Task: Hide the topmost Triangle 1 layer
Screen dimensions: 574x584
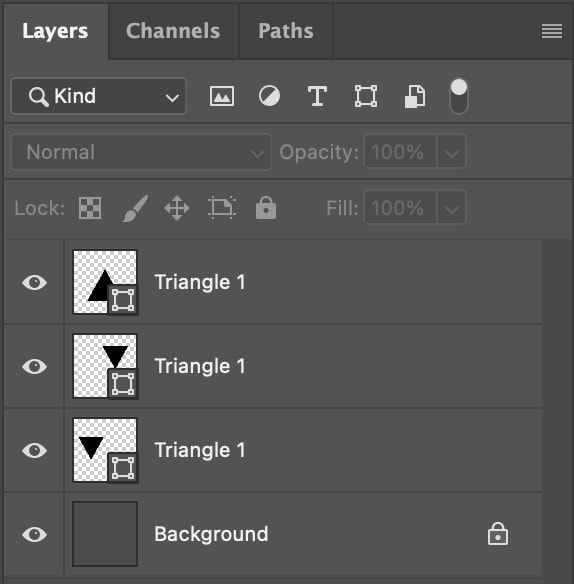Action: (35, 282)
